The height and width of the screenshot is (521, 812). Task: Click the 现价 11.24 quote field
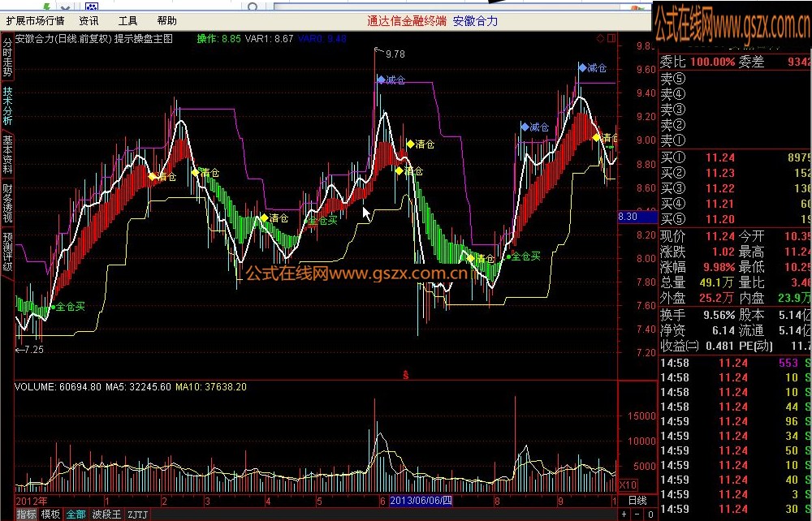click(x=697, y=236)
